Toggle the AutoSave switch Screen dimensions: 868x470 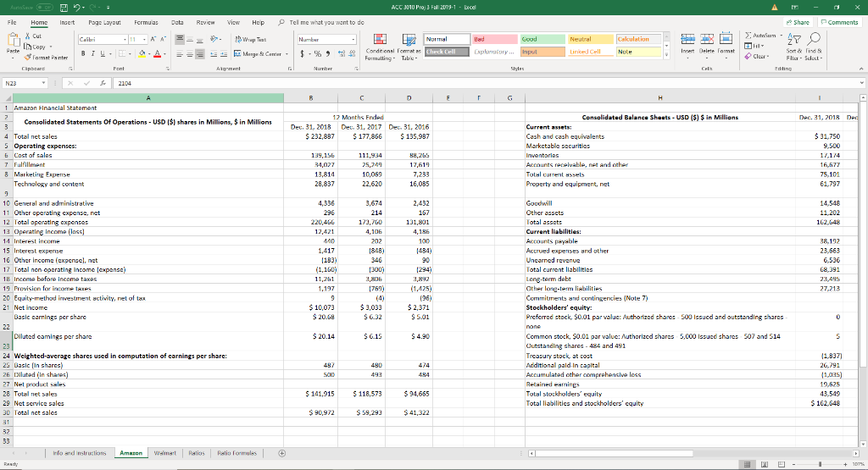[x=45, y=8]
